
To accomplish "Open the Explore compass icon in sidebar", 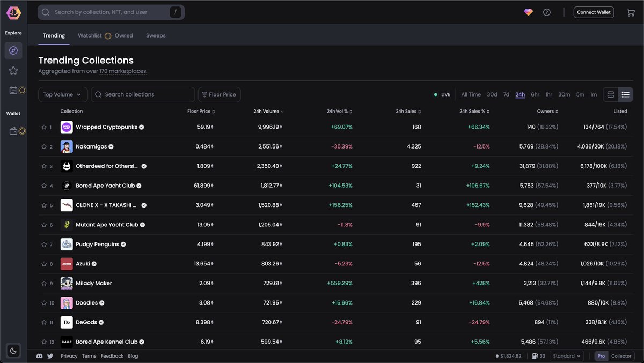I will 13,50.
